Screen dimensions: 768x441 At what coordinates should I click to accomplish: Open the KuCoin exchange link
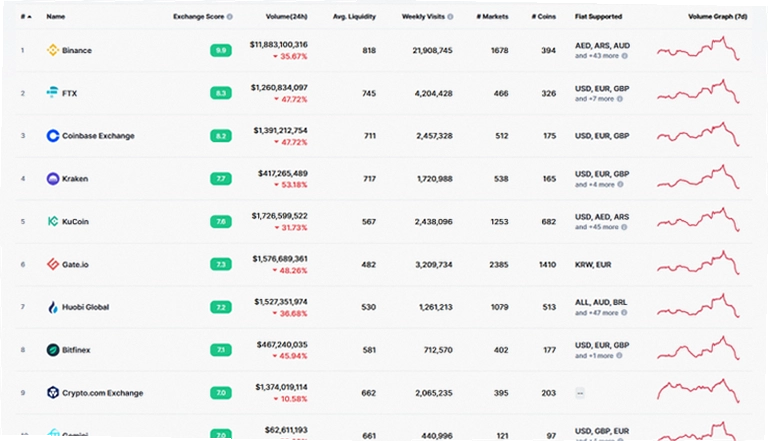[75, 221]
